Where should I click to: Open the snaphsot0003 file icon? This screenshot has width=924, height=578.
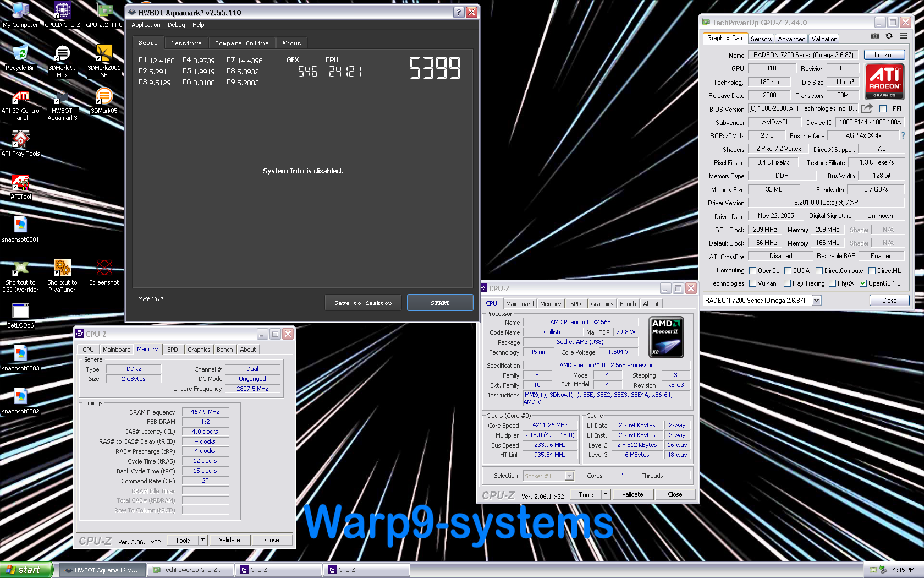20,358
